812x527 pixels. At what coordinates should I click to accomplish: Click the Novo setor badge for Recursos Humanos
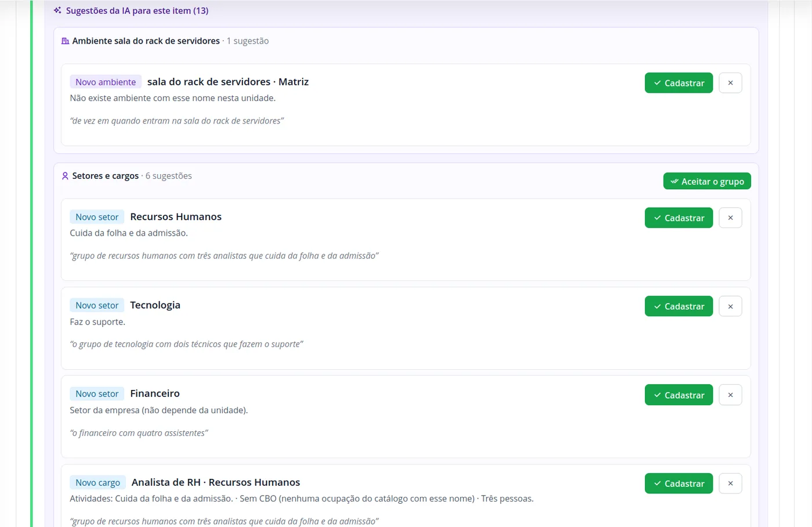[97, 216]
